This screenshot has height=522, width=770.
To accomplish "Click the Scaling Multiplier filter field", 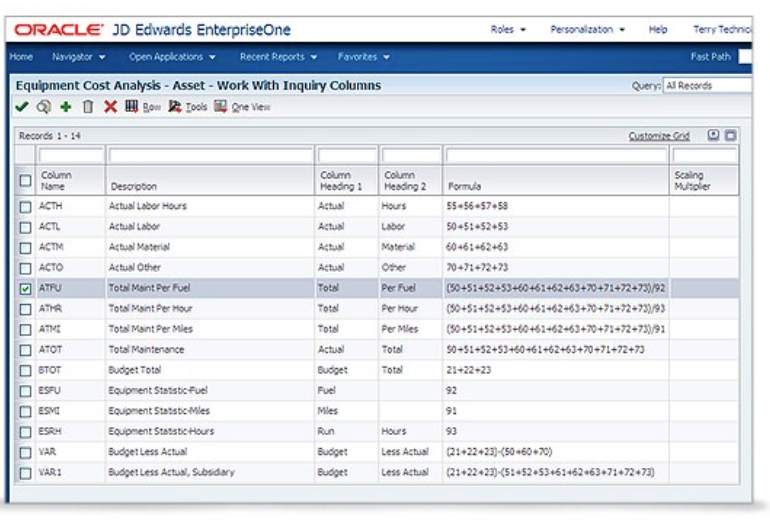I will [705, 156].
